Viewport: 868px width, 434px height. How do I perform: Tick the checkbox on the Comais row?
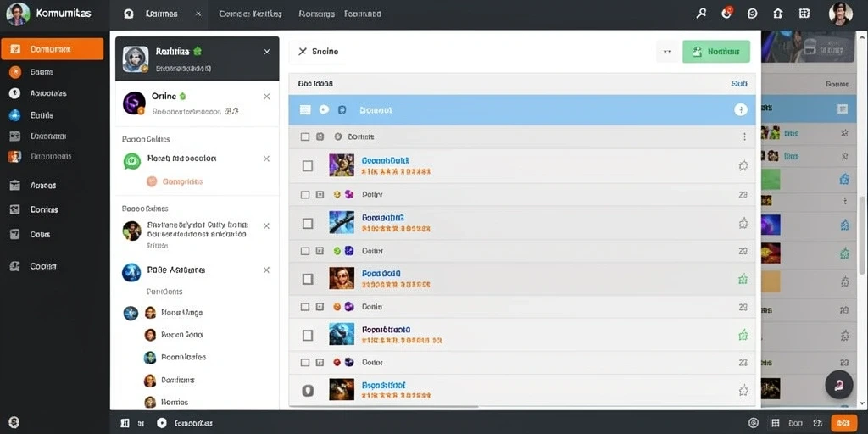(x=304, y=136)
